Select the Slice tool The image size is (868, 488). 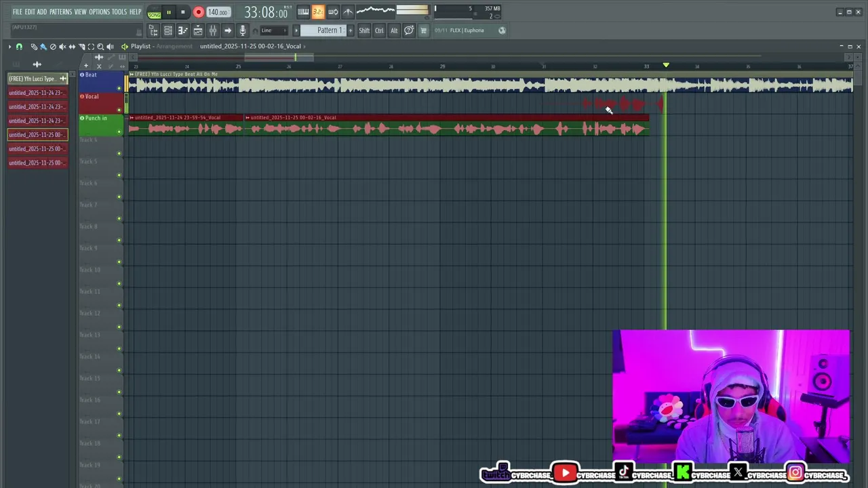tap(81, 47)
